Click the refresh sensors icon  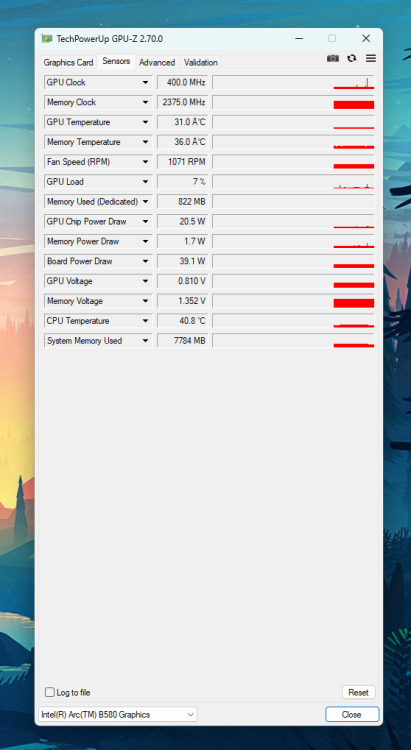pyautogui.click(x=352, y=58)
